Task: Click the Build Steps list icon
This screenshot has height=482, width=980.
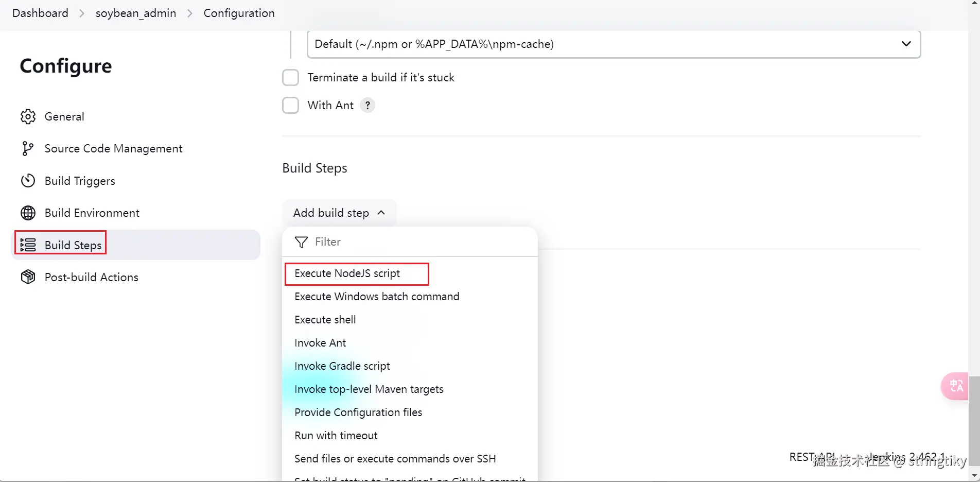Action: point(28,245)
